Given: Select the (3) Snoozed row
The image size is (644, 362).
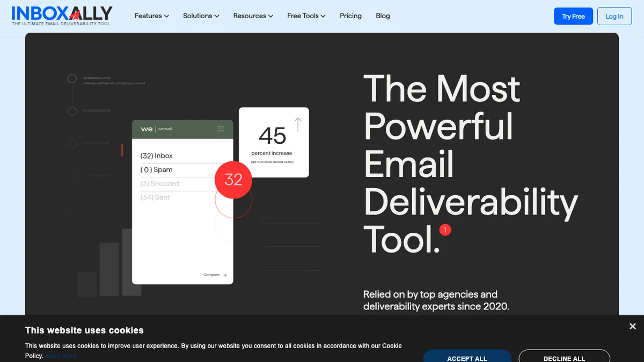Looking at the screenshot, I should (177, 184).
